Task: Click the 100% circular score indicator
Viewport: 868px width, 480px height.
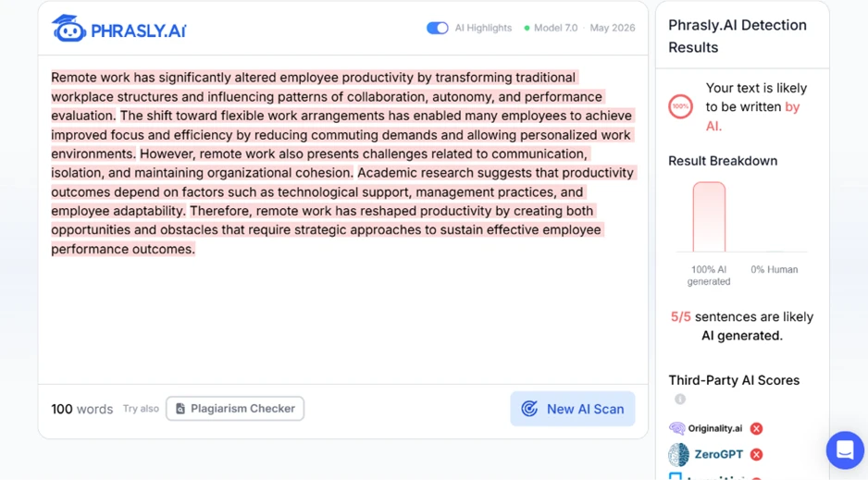Action: (680, 106)
